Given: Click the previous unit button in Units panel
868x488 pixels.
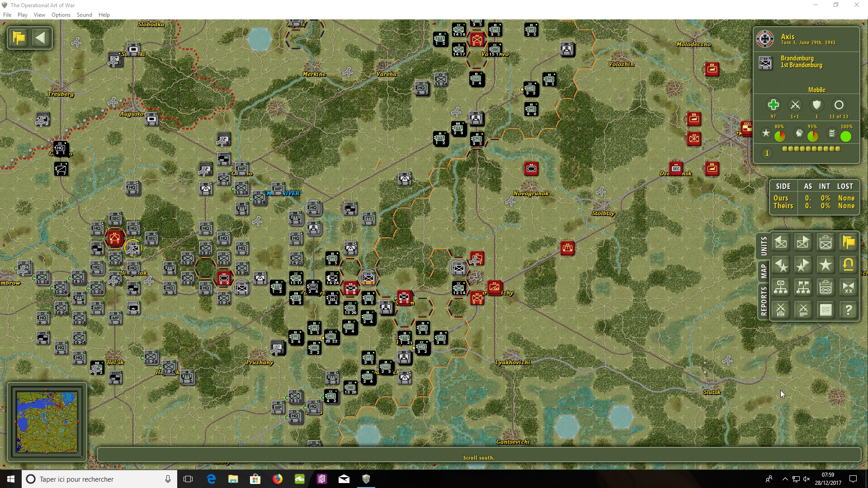Looking at the screenshot, I should point(781,243).
